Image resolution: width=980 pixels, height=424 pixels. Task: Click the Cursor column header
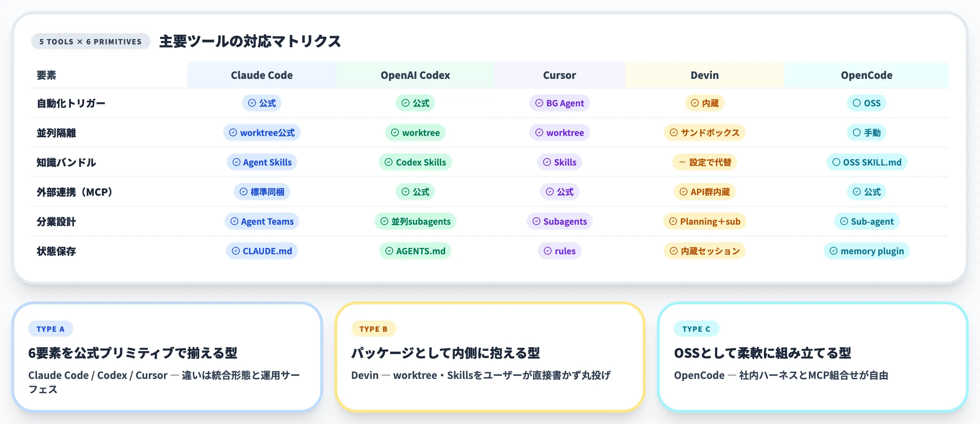(559, 75)
